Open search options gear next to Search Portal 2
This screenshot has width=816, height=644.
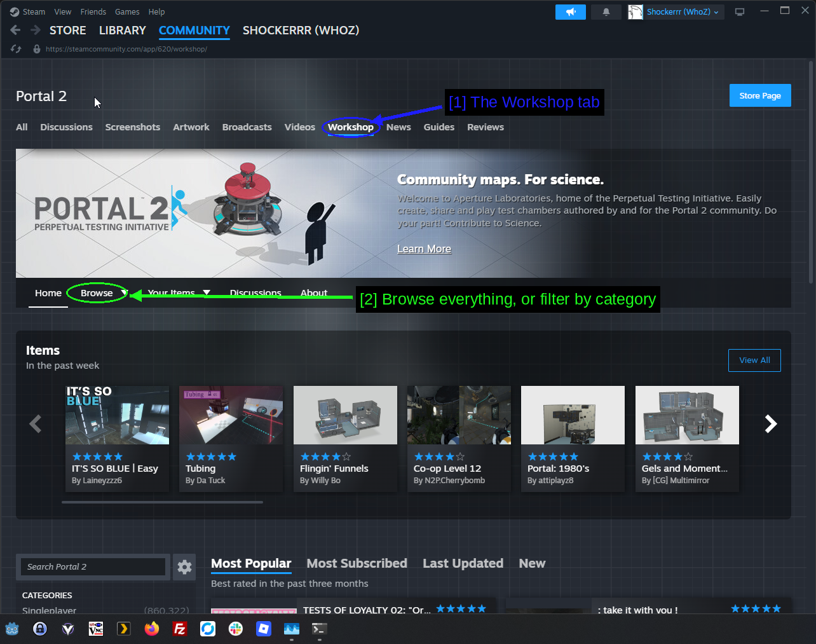point(185,567)
